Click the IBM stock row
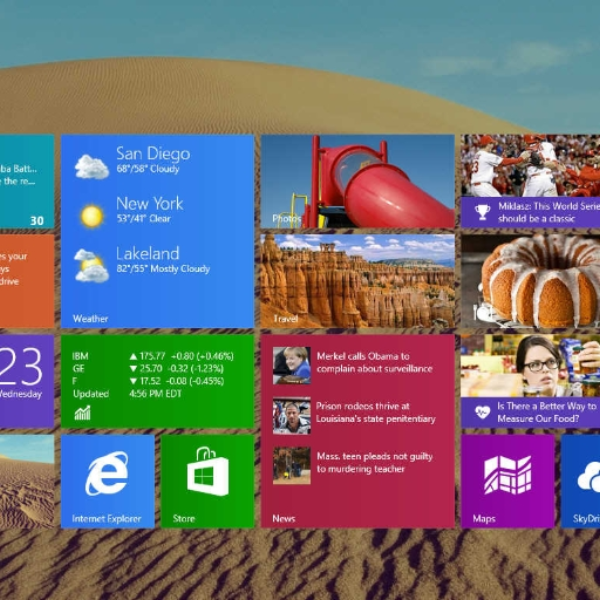 click(x=153, y=356)
